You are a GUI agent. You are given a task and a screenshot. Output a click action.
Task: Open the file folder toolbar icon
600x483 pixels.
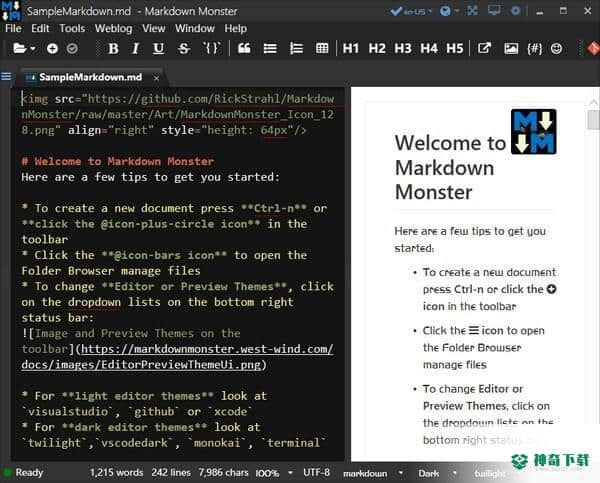click(19, 49)
